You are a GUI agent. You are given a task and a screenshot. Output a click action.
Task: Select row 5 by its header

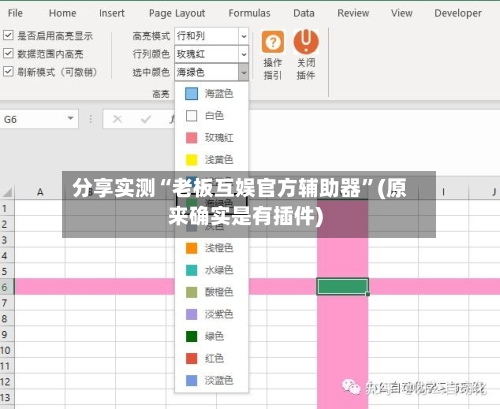7,271
